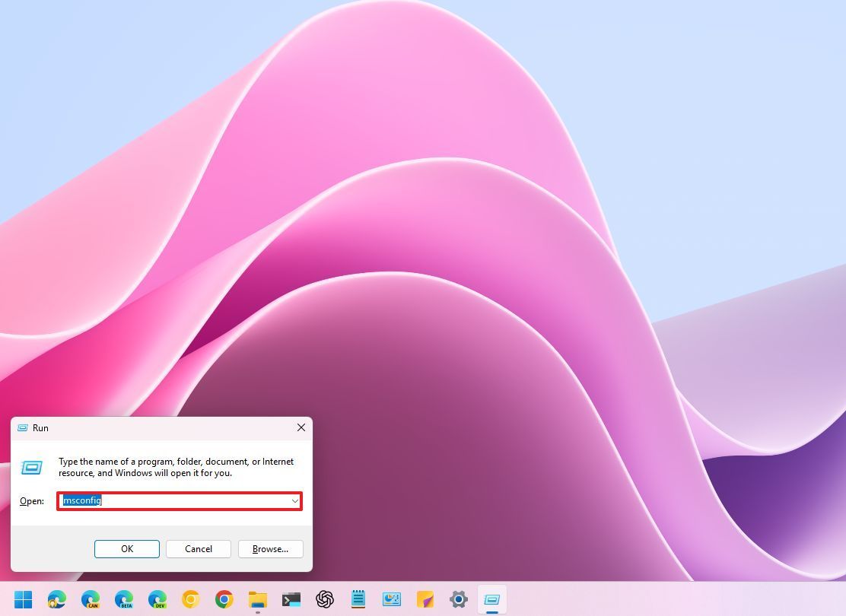Select the active Run icon in taskbar
The height and width of the screenshot is (616, 846).
(x=491, y=599)
